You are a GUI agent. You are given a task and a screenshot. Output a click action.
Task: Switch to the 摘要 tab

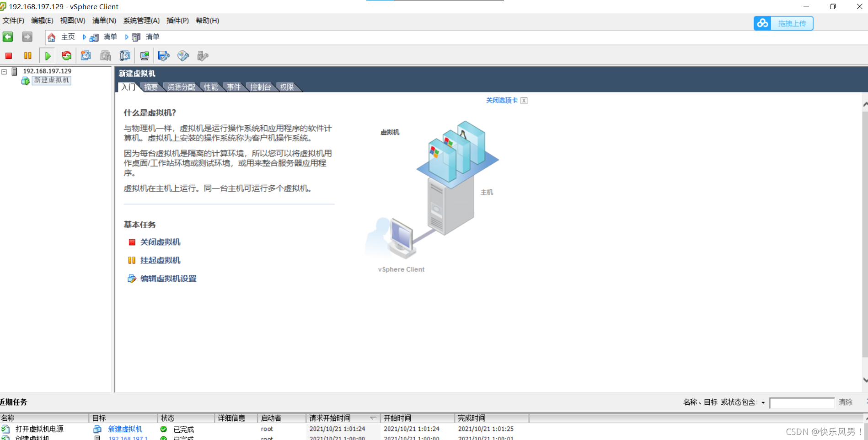(x=151, y=87)
